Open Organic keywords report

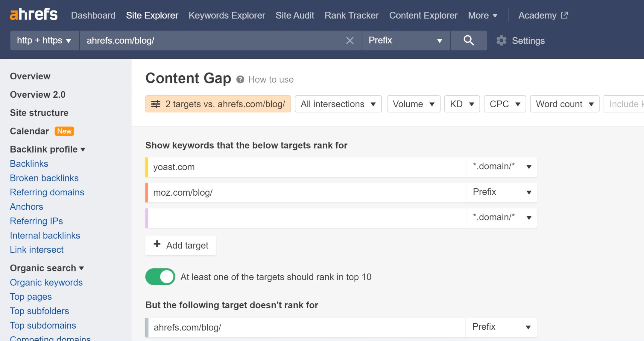point(46,282)
